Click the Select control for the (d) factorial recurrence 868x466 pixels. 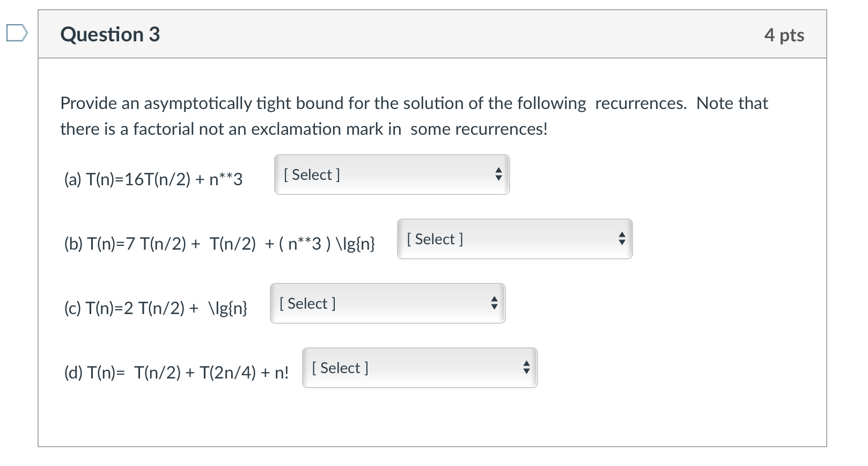point(420,368)
